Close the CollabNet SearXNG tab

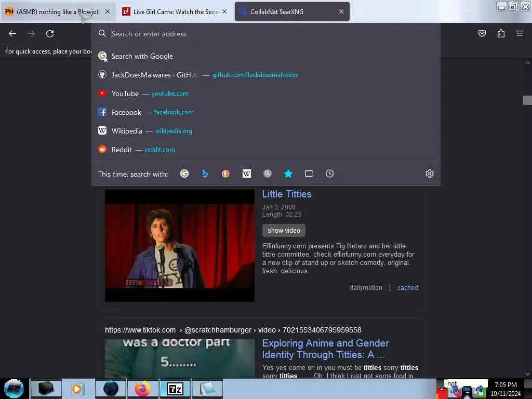[x=341, y=11]
